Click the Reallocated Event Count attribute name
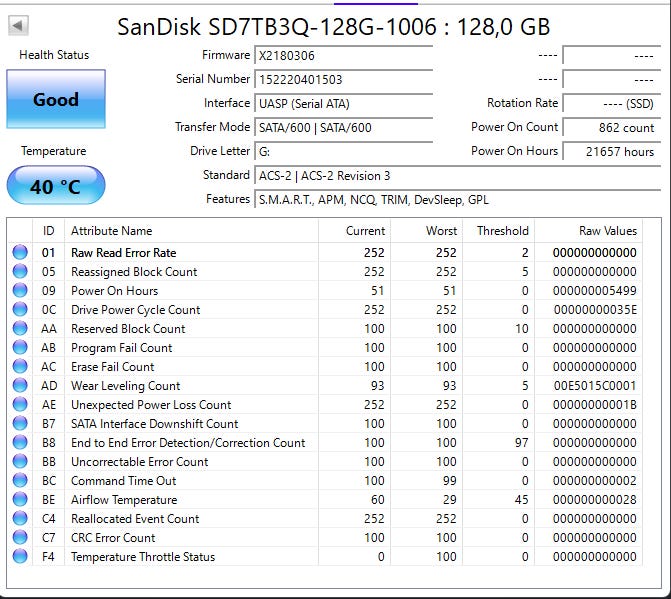The width and height of the screenshot is (671, 599). 135,519
